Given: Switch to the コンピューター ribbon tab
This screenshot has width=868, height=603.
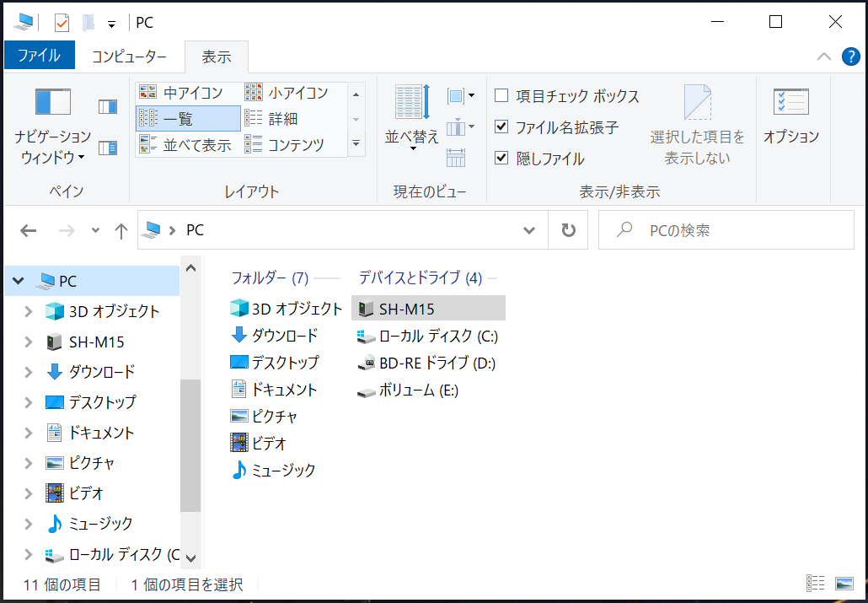Looking at the screenshot, I should [129, 57].
